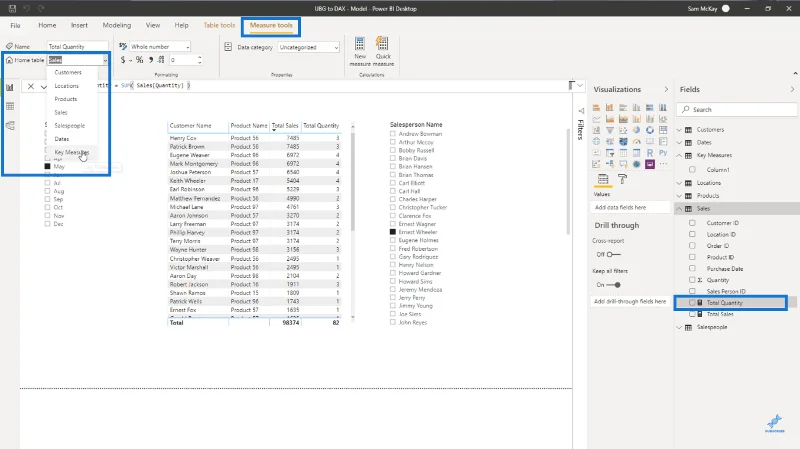Save the report using the floppy disk icon
This screenshot has width=800, height=449.
click(x=12, y=9)
